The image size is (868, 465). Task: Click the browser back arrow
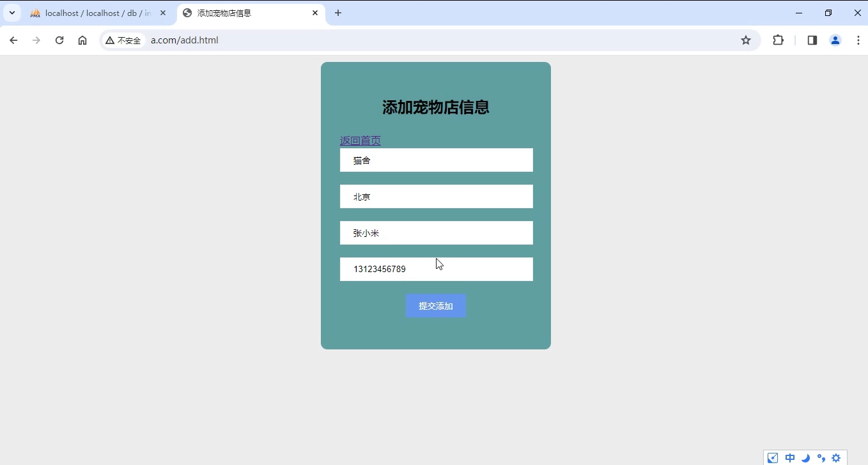click(13, 40)
